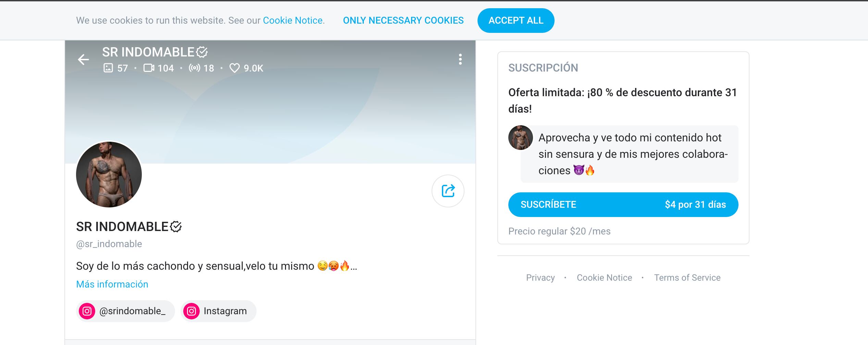Image resolution: width=868 pixels, height=345 pixels.
Task: Click small avatar in subscription message
Action: [520, 138]
